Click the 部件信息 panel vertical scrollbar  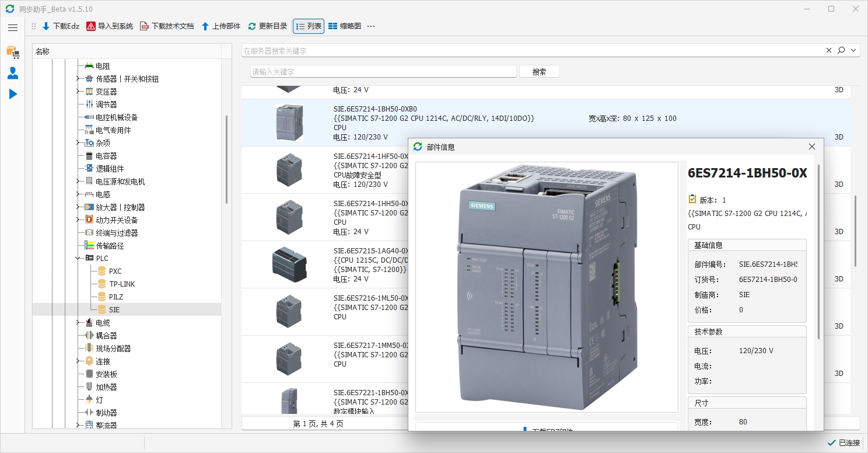(x=818, y=251)
